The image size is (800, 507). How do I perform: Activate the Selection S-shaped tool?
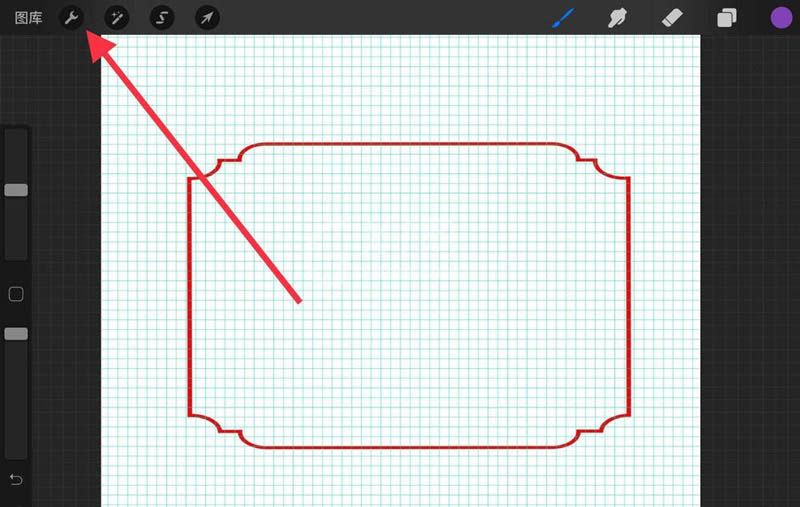coord(162,18)
